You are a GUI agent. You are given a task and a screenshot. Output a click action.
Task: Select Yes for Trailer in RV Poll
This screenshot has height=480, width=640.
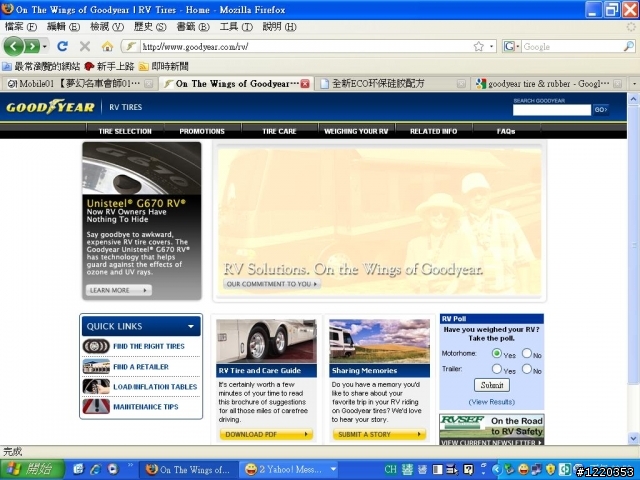pyautogui.click(x=497, y=369)
